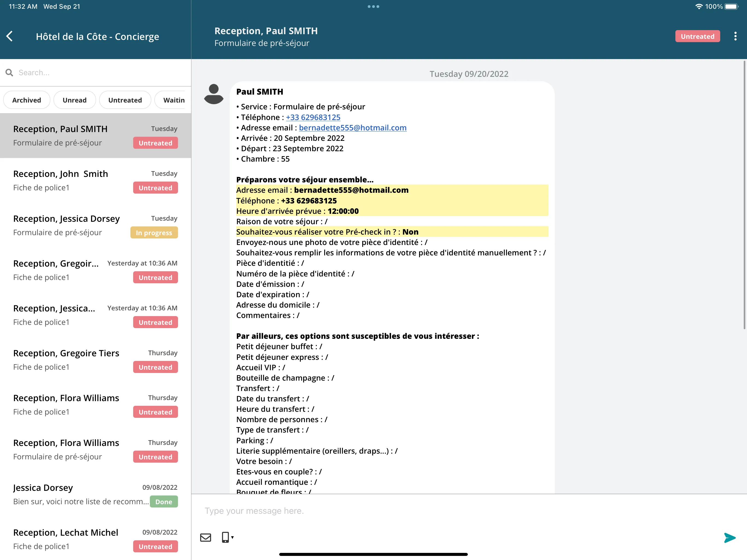Open the mobile device channel dropdown
The width and height of the screenshot is (747, 560).
pyautogui.click(x=227, y=537)
